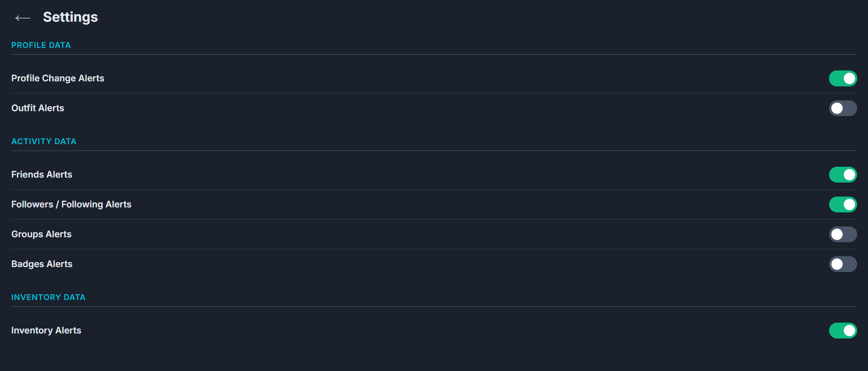
Task: Select the INVENTORY DATA section header
Action: point(48,297)
